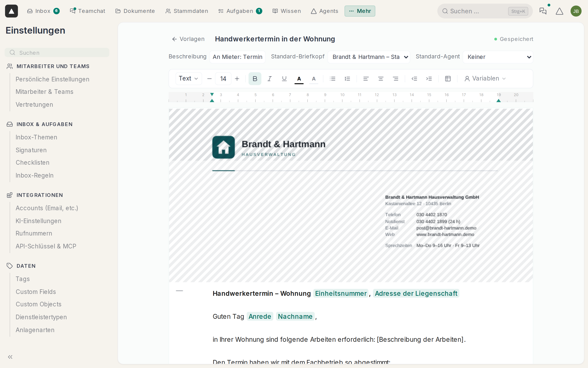Go back to Vorlagen

coord(188,39)
